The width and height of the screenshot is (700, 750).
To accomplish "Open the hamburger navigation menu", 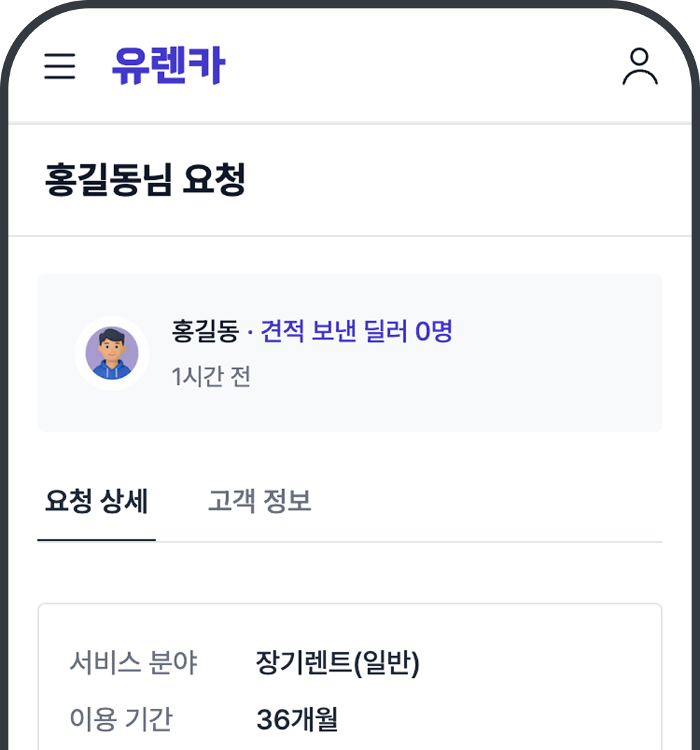I will [59, 66].
